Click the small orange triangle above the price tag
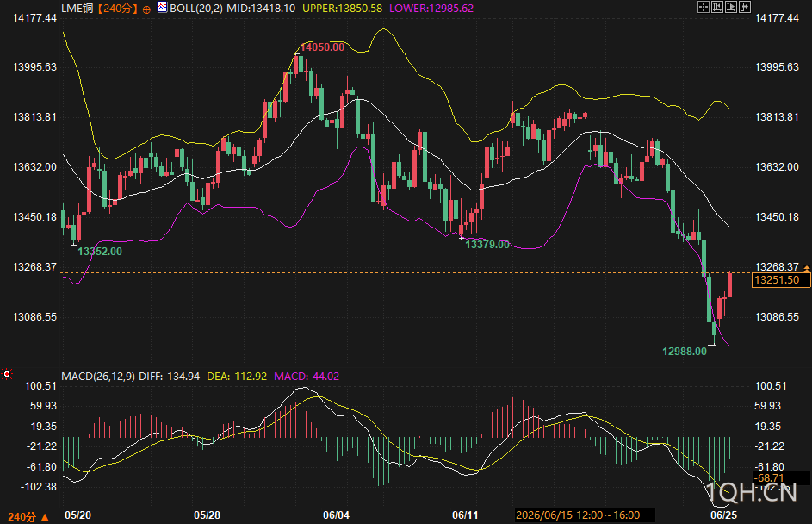 pyautogui.click(x=807, y=269)
